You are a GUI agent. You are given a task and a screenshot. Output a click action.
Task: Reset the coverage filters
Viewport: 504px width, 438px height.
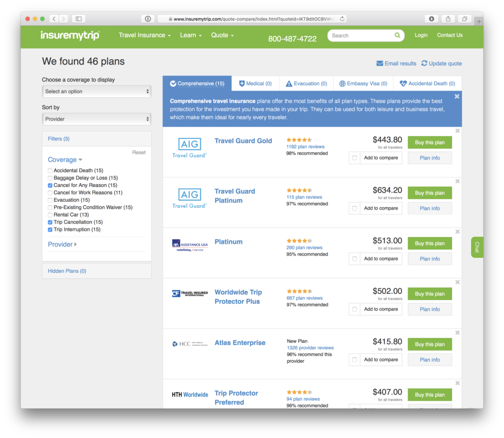coord(139,153)
